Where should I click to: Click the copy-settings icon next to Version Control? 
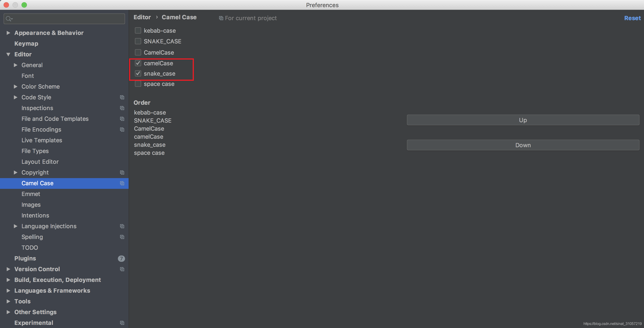[122, 269]
